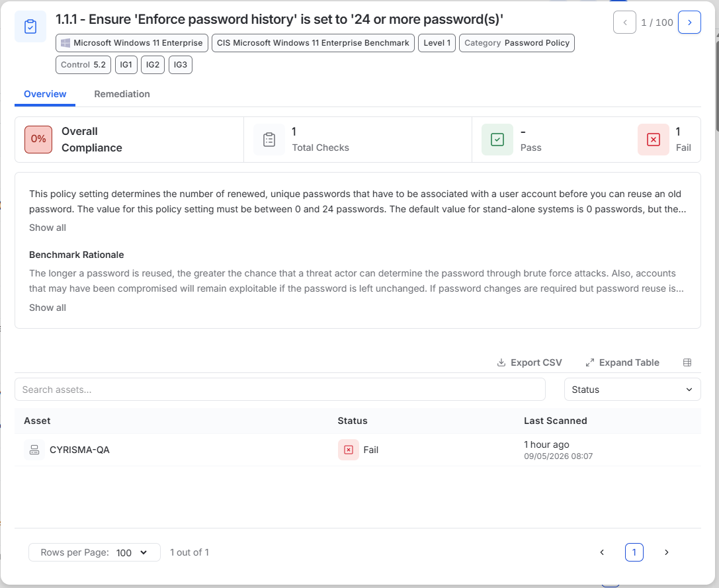Click the clipboard check icon beside the title
Viewport: 719px width, 588px height.
pyautogui.click(x=30, y=26)
